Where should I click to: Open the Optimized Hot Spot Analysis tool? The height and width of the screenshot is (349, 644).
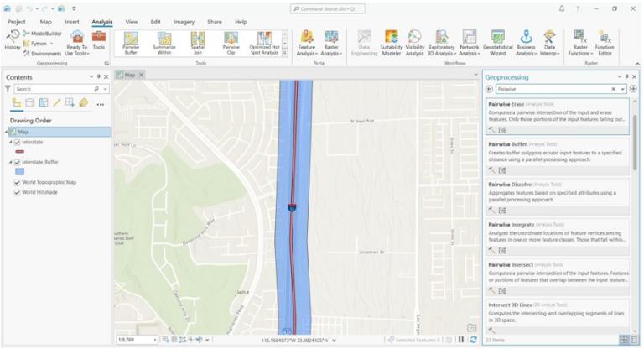264,43
